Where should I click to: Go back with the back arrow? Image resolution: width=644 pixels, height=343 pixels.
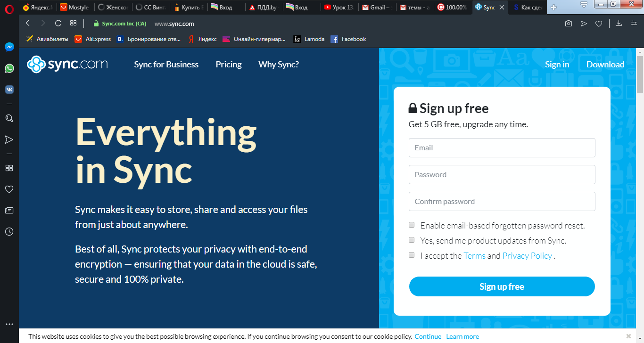[28, 23]
